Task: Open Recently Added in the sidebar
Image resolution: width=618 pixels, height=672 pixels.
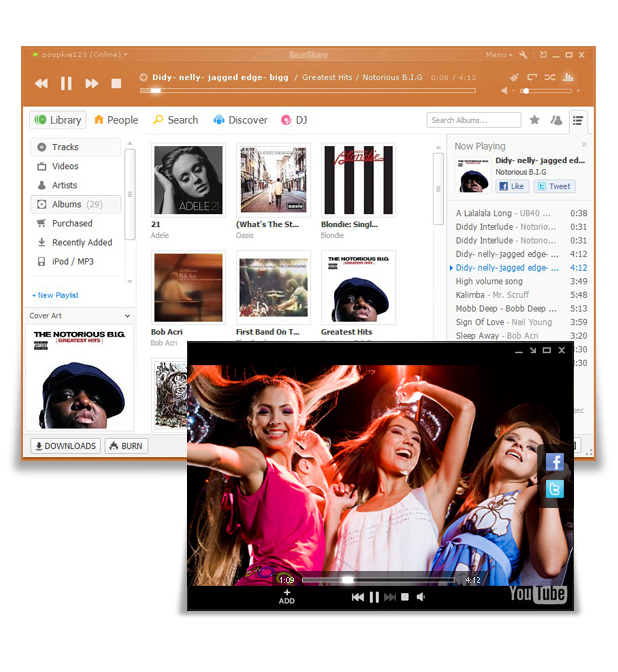Action: (75, 242)
